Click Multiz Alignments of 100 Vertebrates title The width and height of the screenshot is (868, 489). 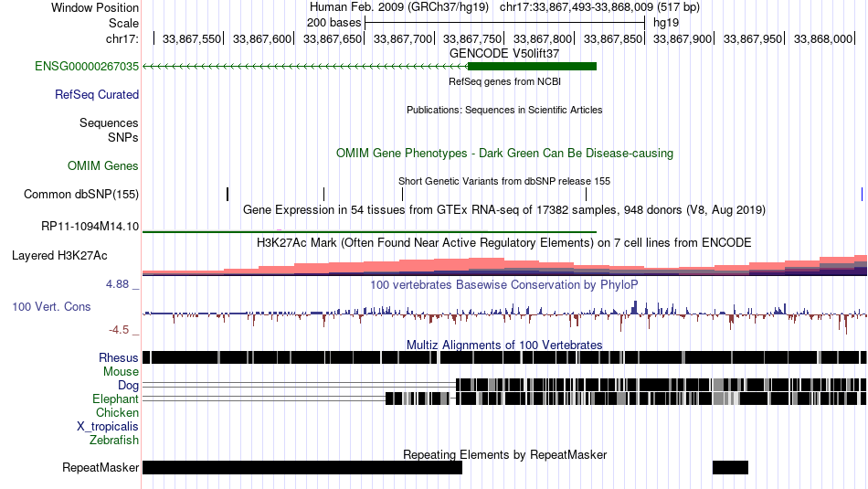504,345
